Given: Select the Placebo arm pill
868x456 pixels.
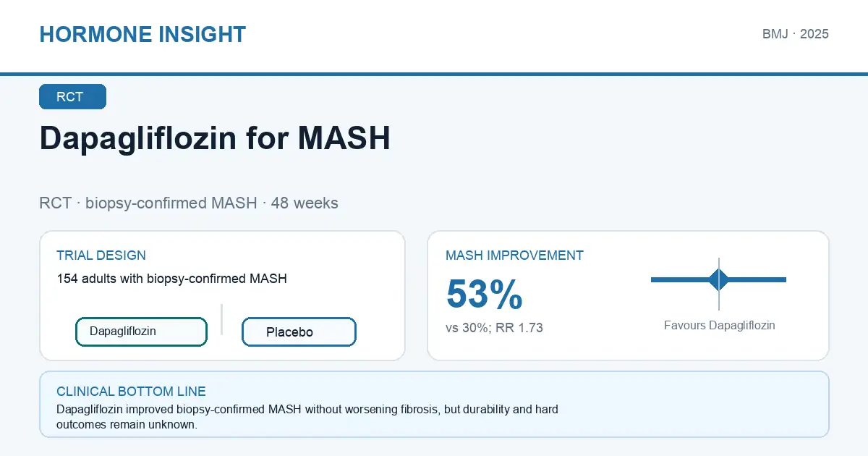Looking at the screenshot, I should click(299, 332).
